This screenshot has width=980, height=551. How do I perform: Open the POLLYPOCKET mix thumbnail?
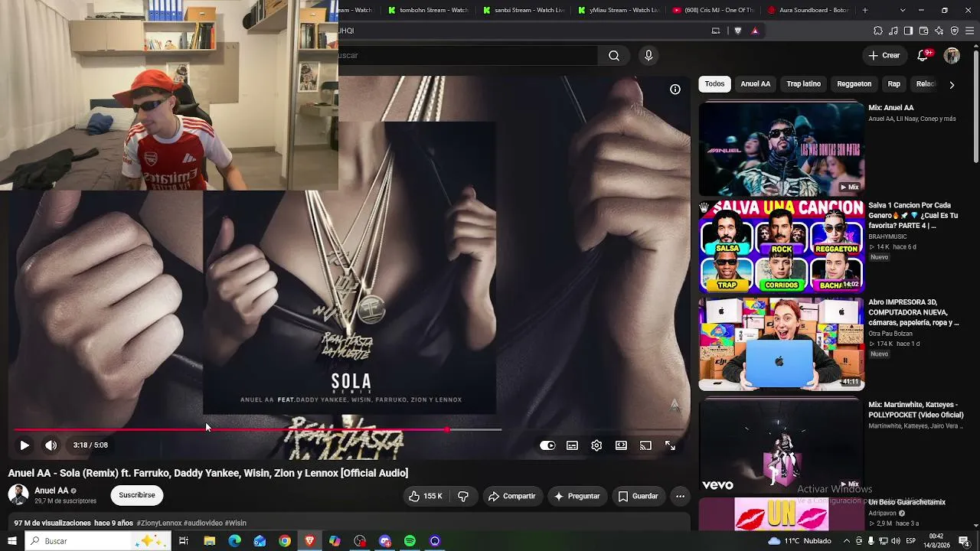click(782, 445)
